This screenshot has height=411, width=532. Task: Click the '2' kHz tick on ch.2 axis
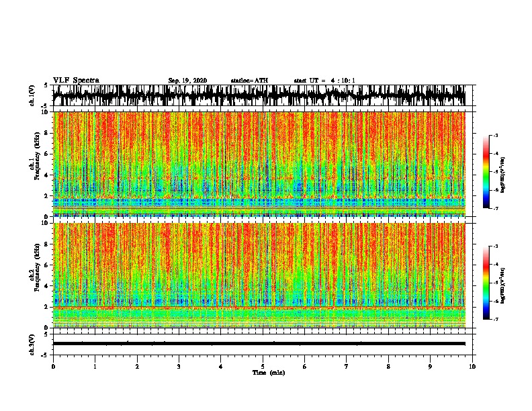[x=46, y=307]
